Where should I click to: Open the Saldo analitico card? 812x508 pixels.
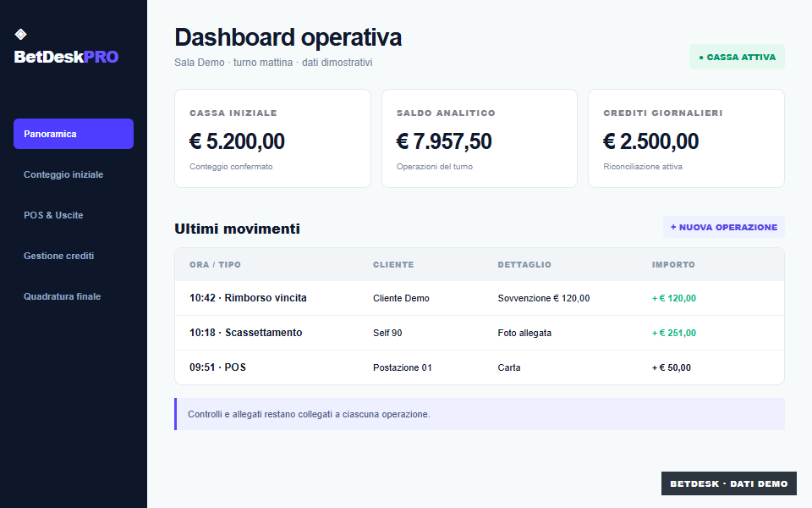click(480, 138)
